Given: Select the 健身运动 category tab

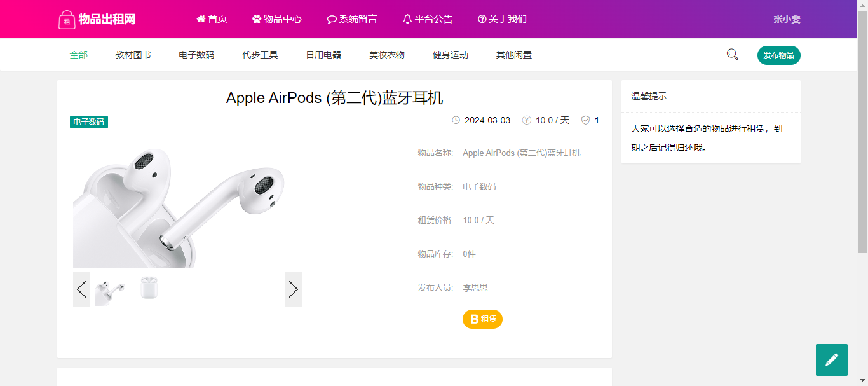Looking at the screenshot, I should coord(451,55).
